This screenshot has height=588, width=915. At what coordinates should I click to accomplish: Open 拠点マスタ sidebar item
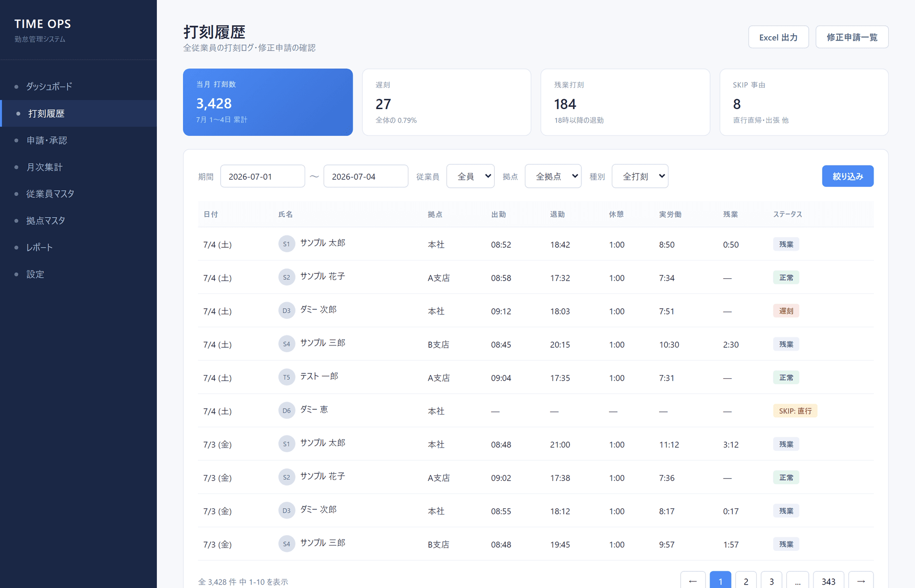click(78, 221)
